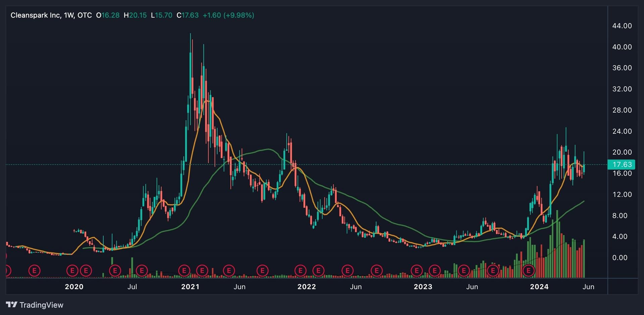Click the rightmost earnings E marker near 2024

pyautogui.click(x=529, y=270)
